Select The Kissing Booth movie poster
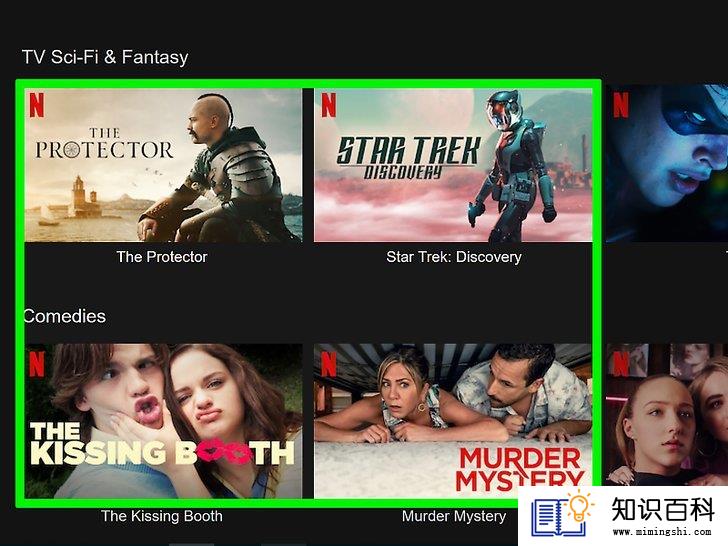This screenshot has width=728, height=546. pyautogui.click(x=163, y=421)
